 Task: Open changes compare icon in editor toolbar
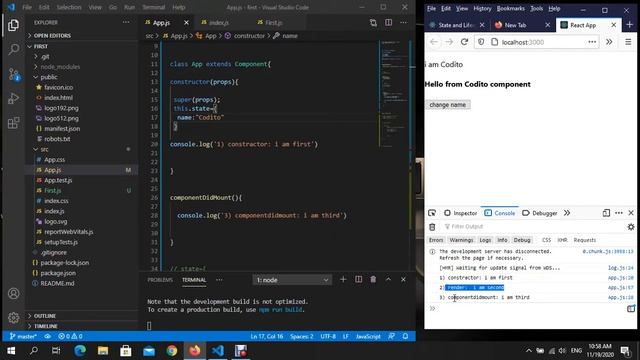pos(373,22)
